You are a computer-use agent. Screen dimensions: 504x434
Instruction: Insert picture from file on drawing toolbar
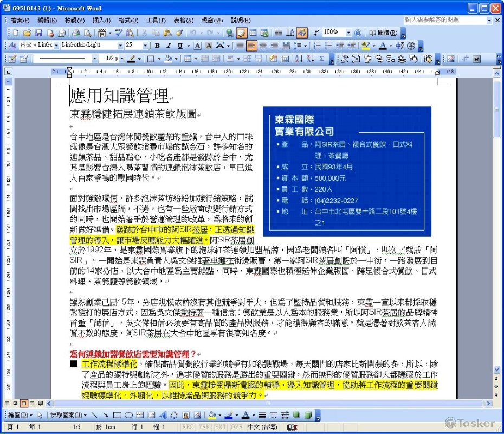197,415
